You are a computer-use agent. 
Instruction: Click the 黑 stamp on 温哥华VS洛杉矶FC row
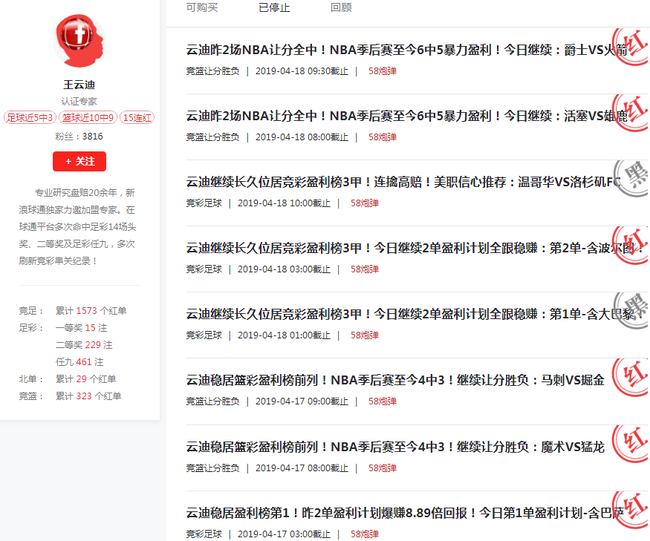[631, 179]
